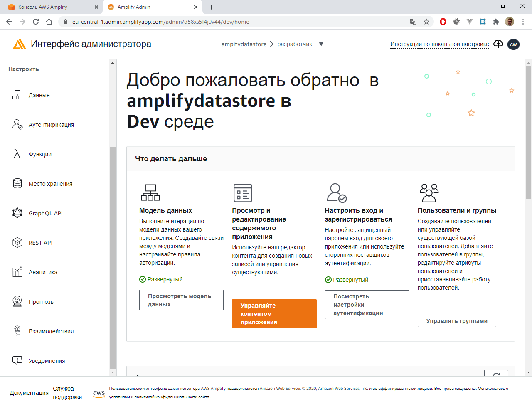Image resolution: width=532 pixels, height=409 pixels.
Task: Select GraphQL API in the sidebar
Action: click(46, 213)
